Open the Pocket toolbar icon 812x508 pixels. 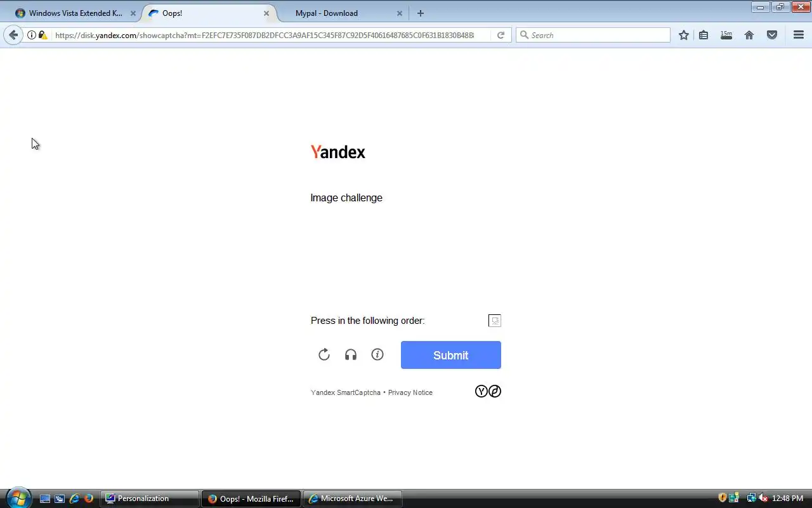(772, 35)
